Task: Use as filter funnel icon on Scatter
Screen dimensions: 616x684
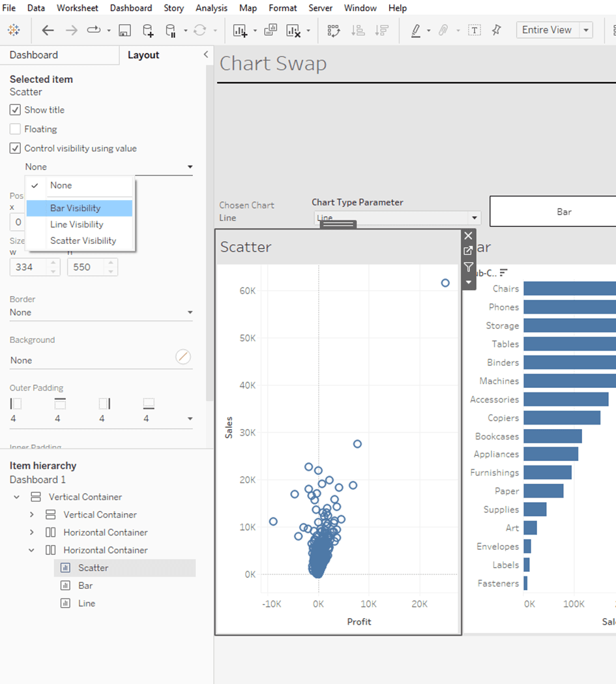Action: click(468, 267)
